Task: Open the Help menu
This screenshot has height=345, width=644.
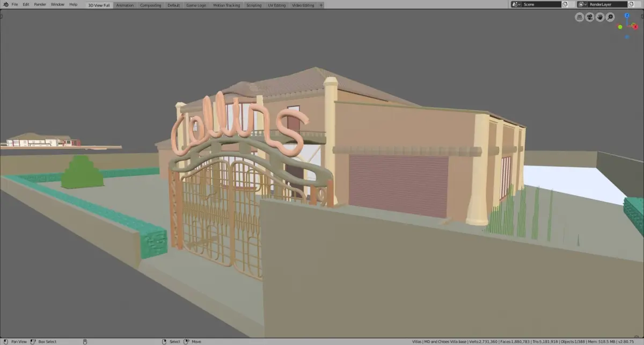Action: [74, 4]
